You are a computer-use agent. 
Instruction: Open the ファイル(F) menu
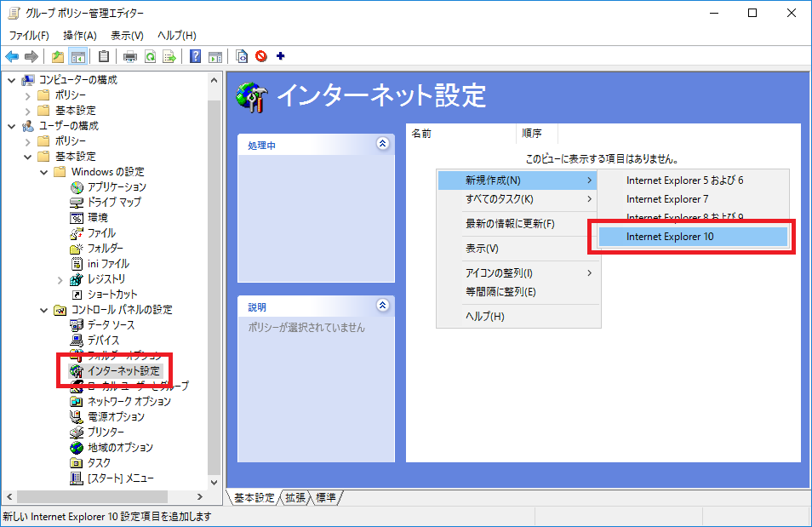tap(29, 35)
